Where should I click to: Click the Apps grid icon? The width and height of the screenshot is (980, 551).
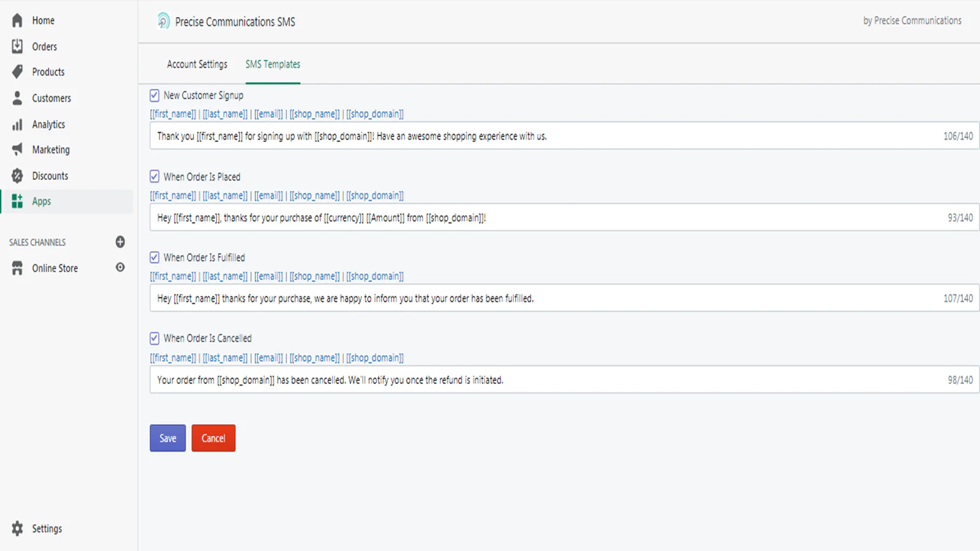coord(17,201)
